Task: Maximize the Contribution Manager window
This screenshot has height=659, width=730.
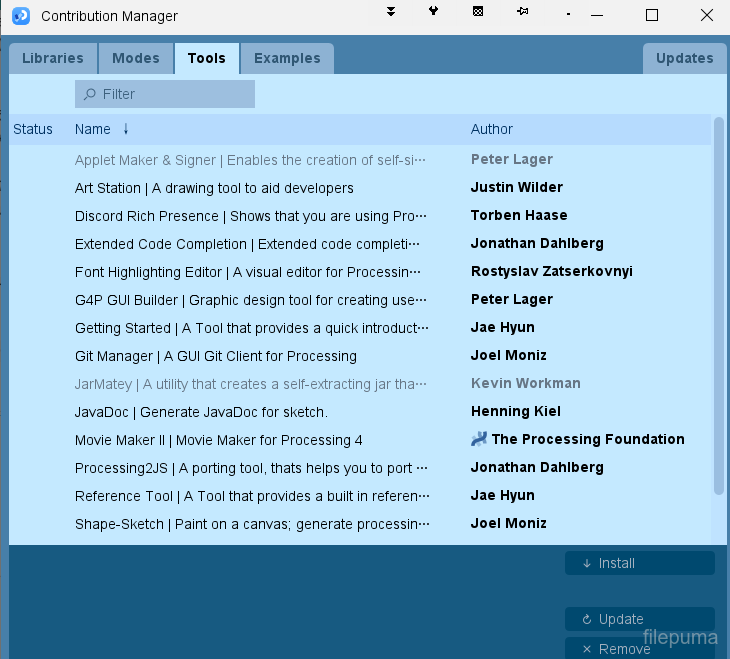Action: tap(652, 15)
